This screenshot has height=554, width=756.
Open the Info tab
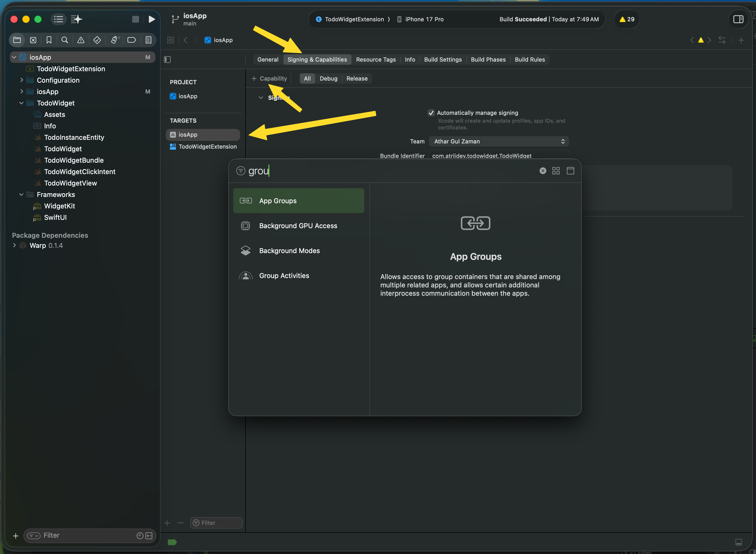pos(410,59)
